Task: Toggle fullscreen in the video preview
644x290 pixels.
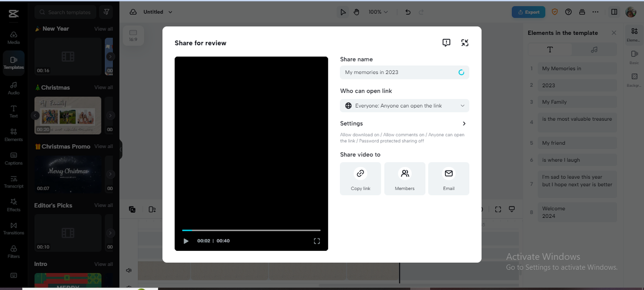Action: pyautogui.click(x=317, y=241)
